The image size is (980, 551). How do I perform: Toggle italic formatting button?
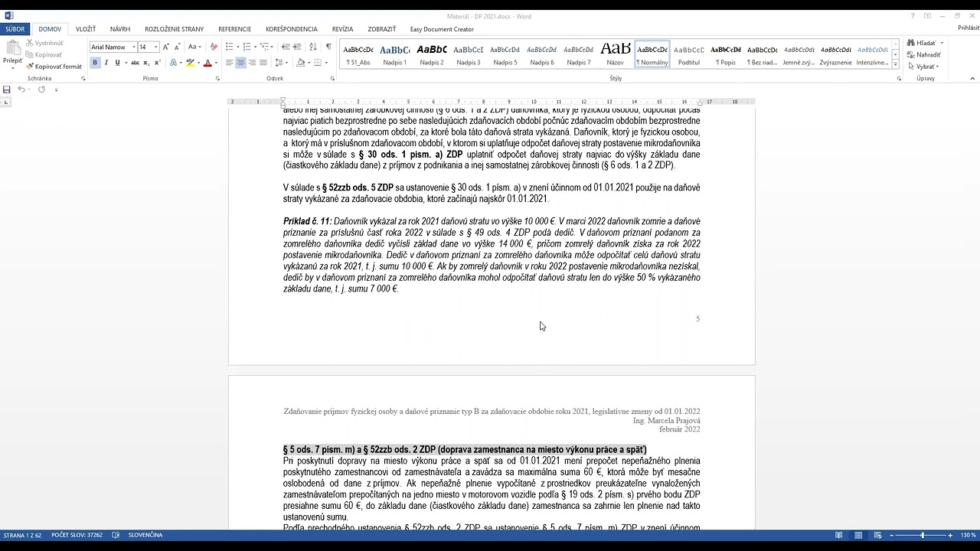[x=106, y=63]
